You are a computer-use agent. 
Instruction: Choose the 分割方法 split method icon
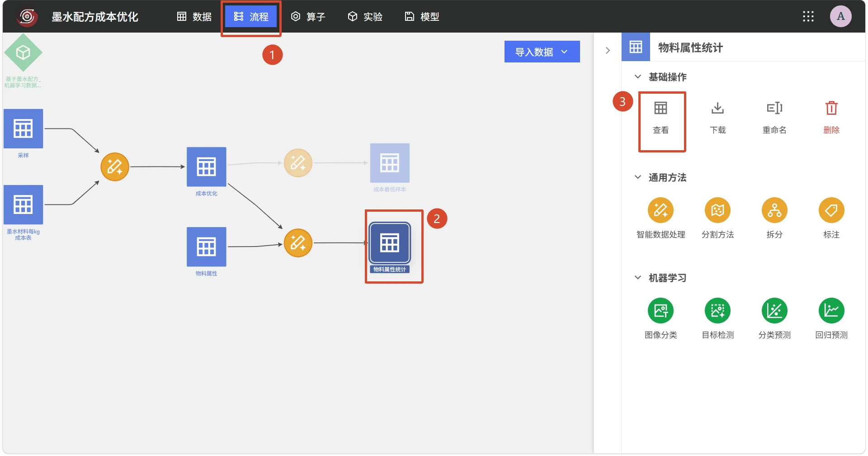pyautogui.click(x=717, y=210)
